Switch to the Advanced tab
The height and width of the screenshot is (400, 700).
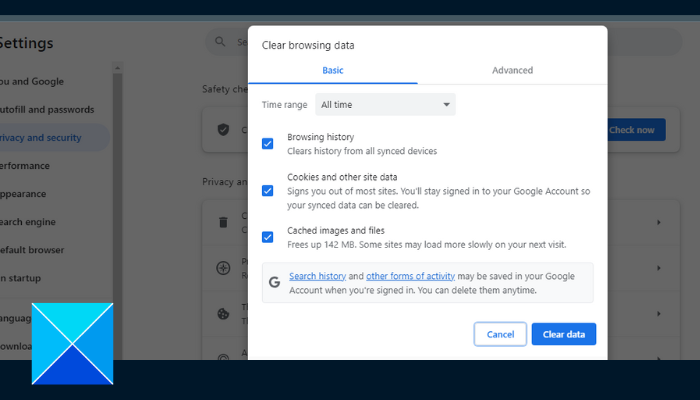coord(512,71)
